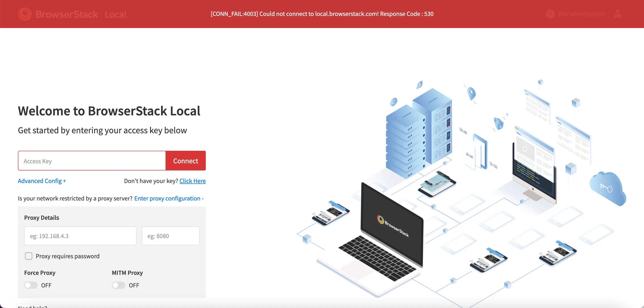This screenshot has height=308, width=644.
Task: Click the BrowserStack logo icon
Action: [25, 14]
